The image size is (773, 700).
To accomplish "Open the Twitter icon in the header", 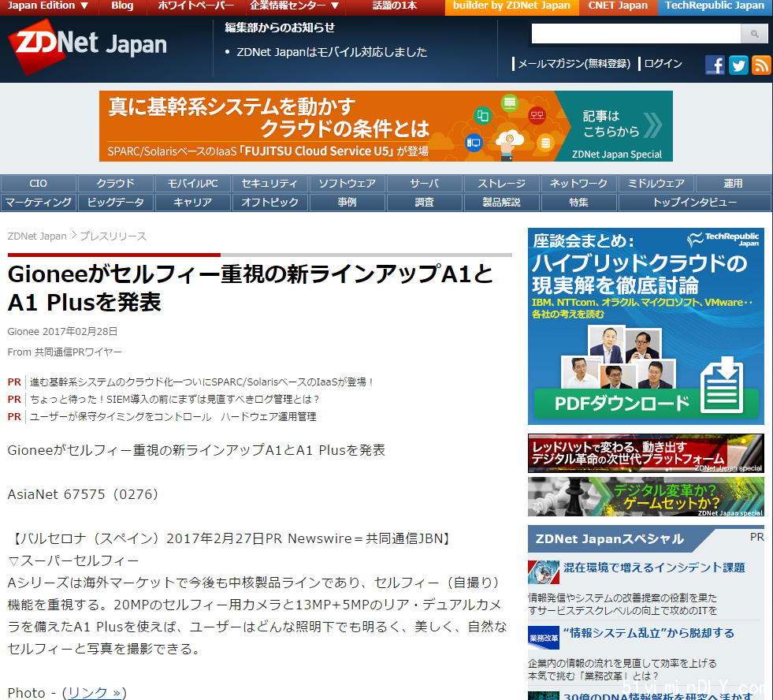I will point(738,65).
